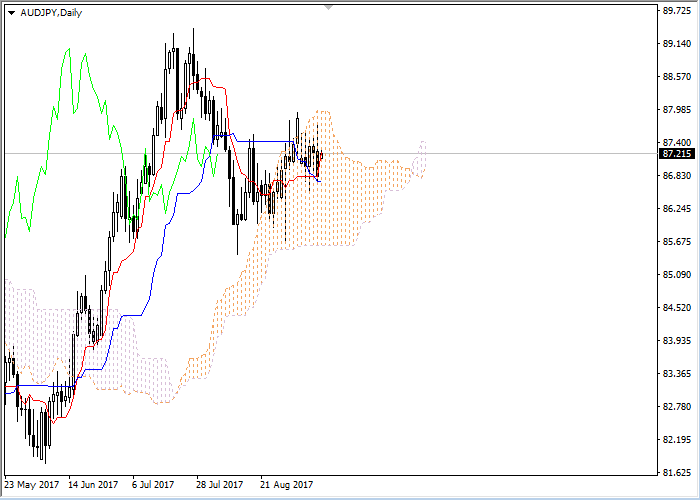
Task: Click the 23 May 2017 date label
Action: (x=31, y=484)
